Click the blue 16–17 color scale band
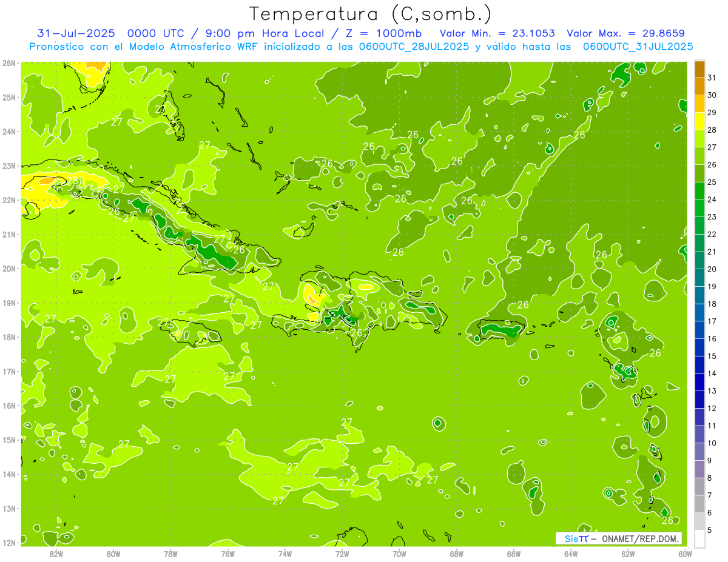This screenshot has height=562, width=728. [x=699, y=330]
